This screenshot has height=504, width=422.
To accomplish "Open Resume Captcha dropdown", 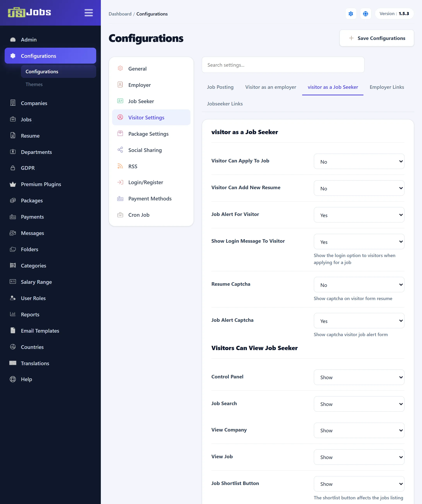I will 359,285.
